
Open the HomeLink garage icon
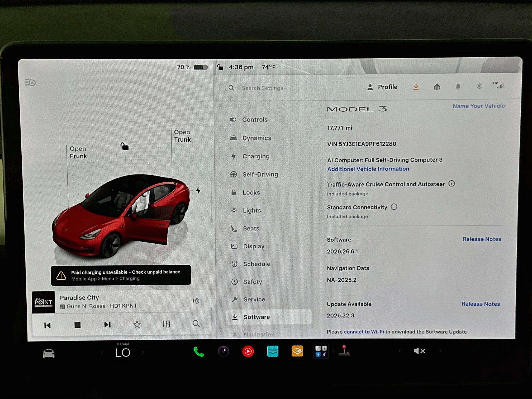(437, 87)
